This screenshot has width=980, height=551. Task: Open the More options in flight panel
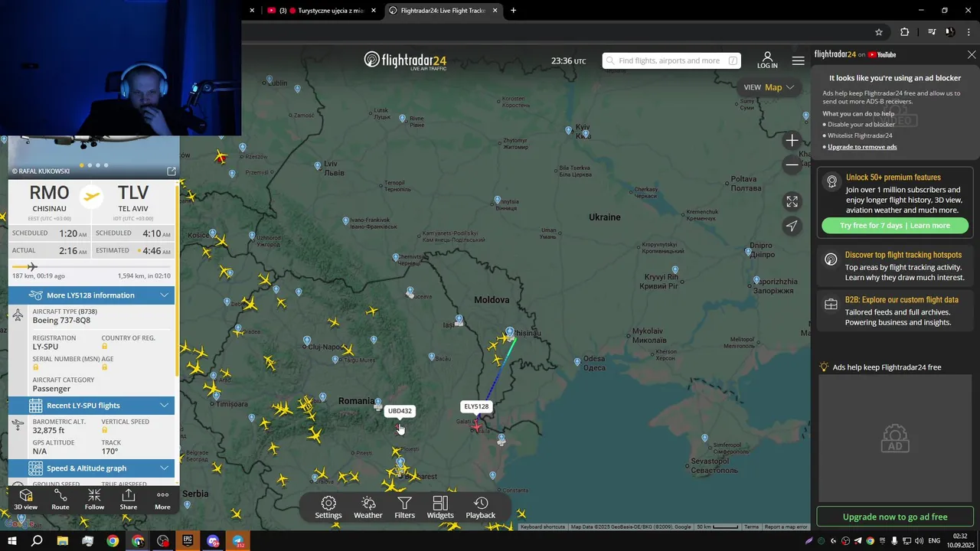[x=162, y=500]
